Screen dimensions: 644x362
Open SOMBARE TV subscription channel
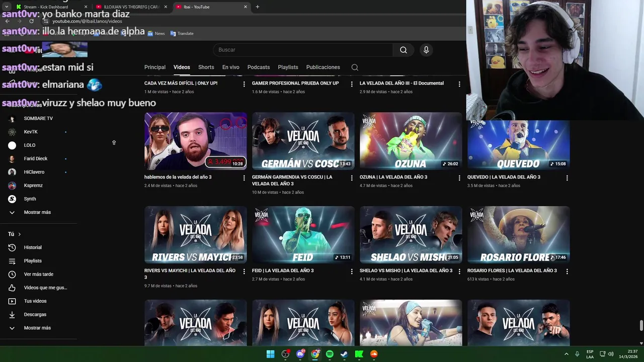(x=38, y=119)
